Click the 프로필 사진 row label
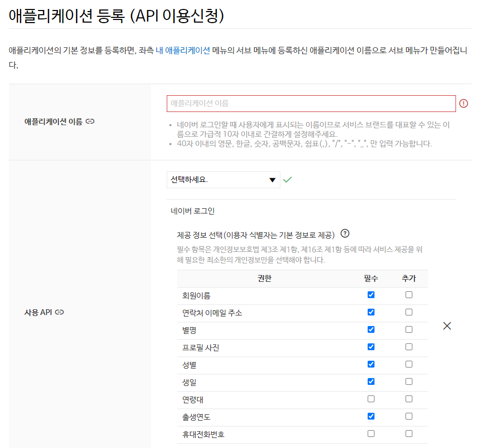 200,348
